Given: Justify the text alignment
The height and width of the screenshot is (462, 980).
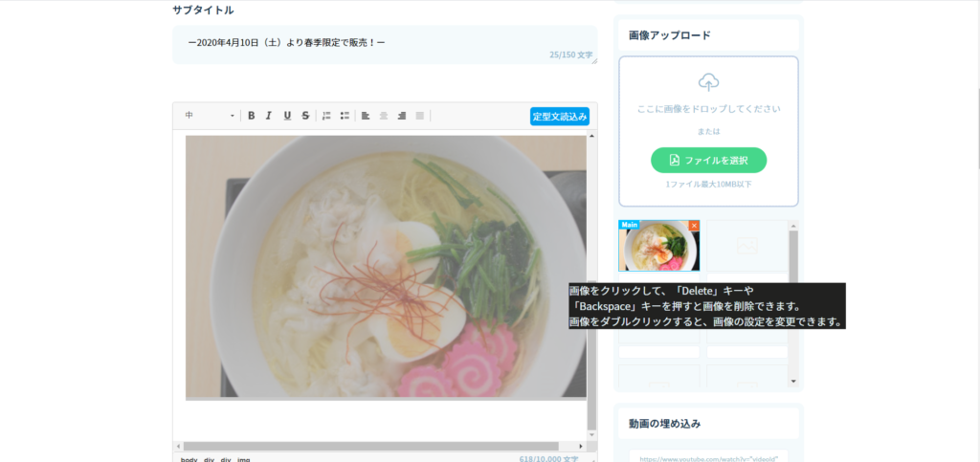Looking at the screenshot, I should click(x=420, y=116).
